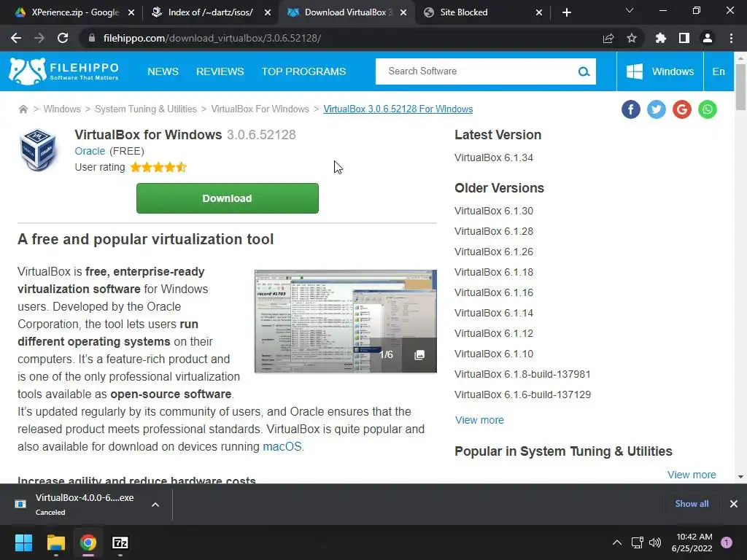Click VirtualBox For Windows breadcrumb

[260, 109]
